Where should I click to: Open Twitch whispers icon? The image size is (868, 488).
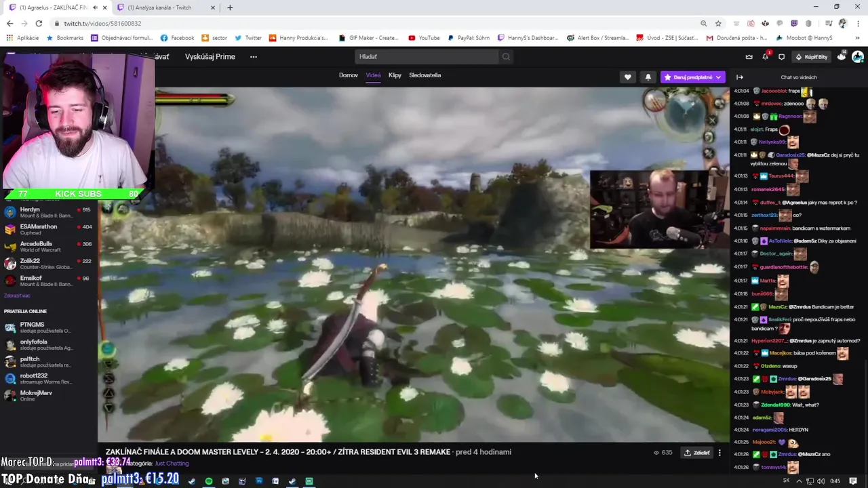click(x=781, y=57)
